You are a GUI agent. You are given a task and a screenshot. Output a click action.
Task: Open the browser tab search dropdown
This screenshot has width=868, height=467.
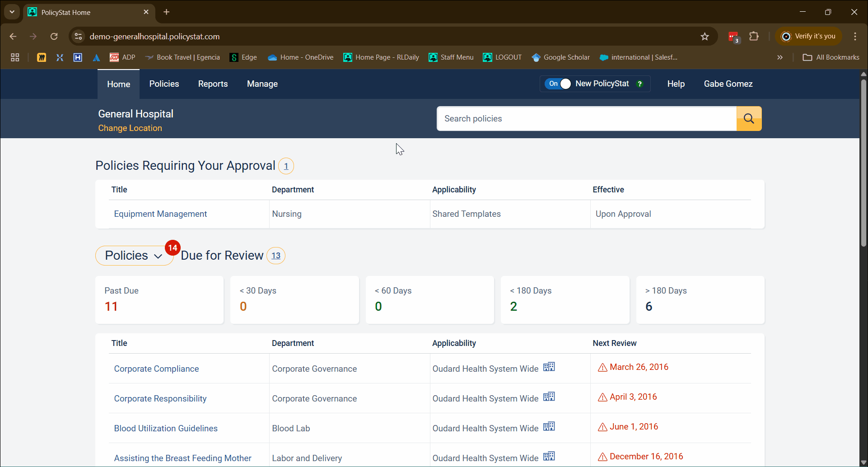(x=12, y=12)
